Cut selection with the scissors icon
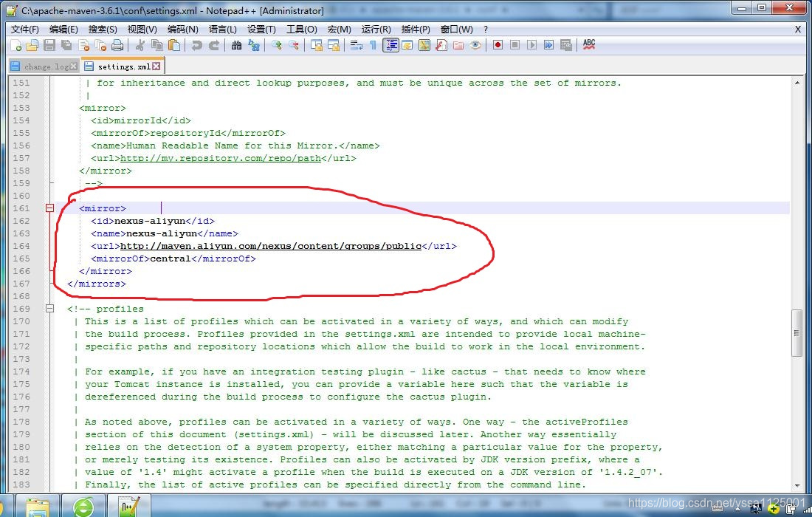 140,46
